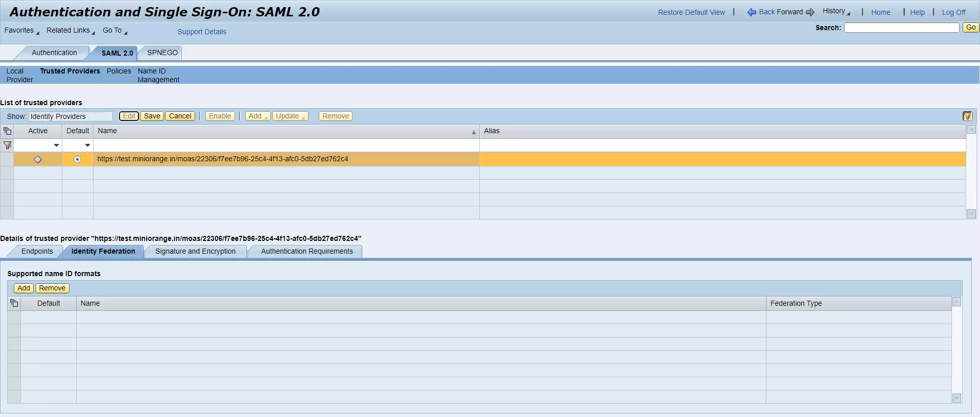This screenshot has height=417, width=980.
Task: Click the Edit button
Action: click(x=129, y=116)
